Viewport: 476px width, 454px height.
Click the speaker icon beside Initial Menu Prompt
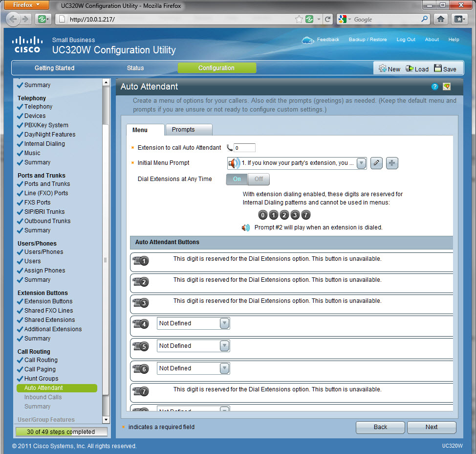(x=234, y=163)
